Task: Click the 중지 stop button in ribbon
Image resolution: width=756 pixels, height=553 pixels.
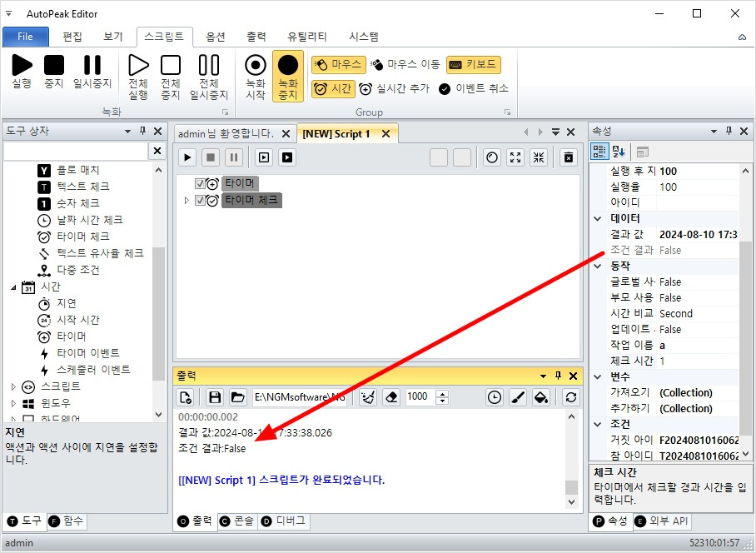Action: pos(54,72)
